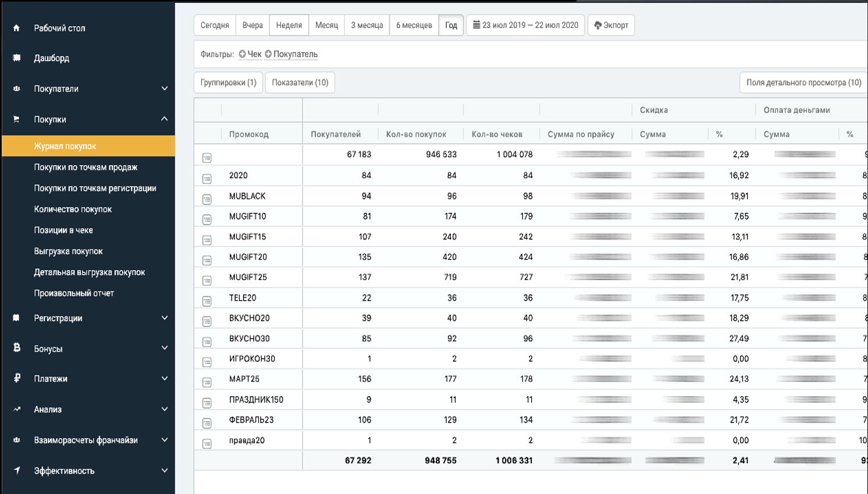Click the Дашборд sidebar icon

click(x=16, y=58)
